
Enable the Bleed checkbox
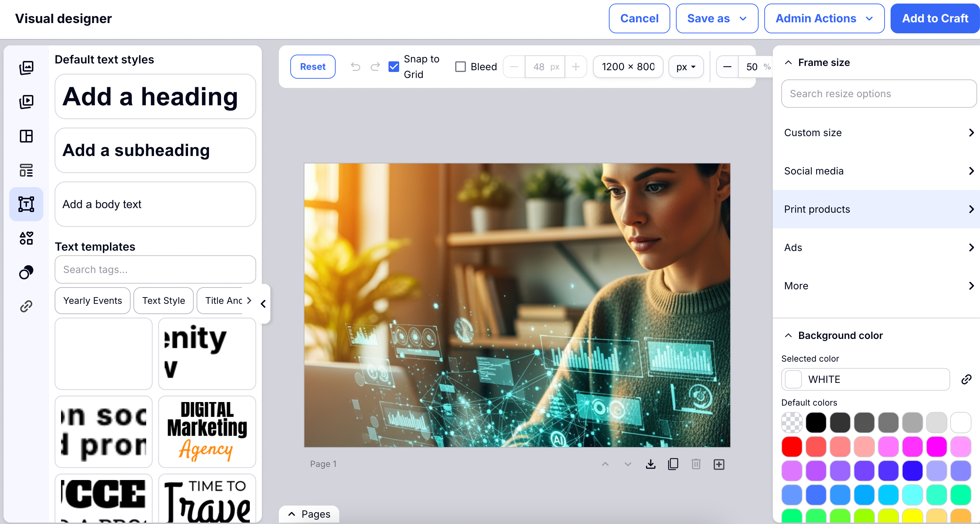[x=460, y=67]
